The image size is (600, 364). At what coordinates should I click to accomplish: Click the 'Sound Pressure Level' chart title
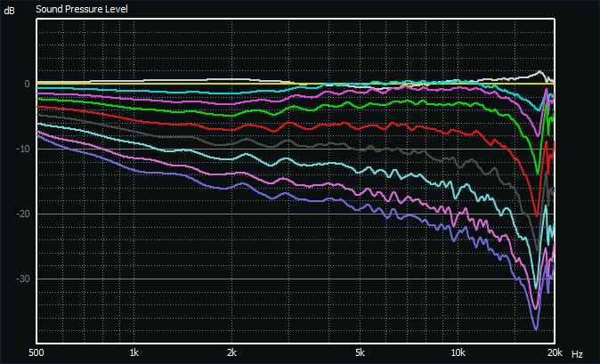point(82,9)
